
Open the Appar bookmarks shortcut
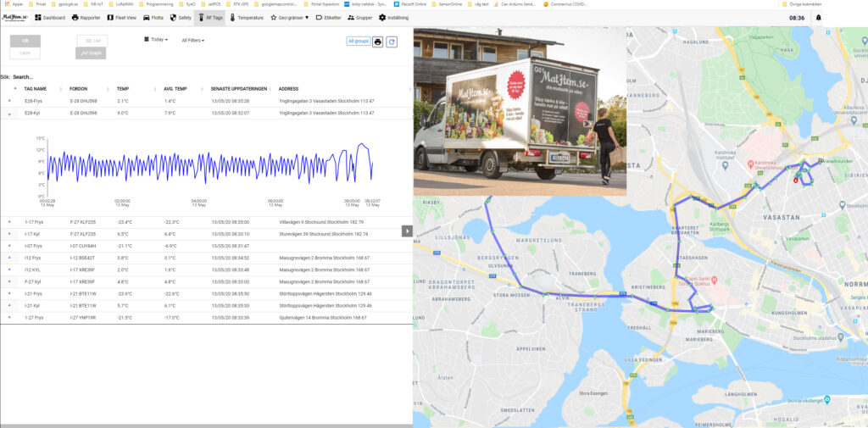(x=14, y=3)
